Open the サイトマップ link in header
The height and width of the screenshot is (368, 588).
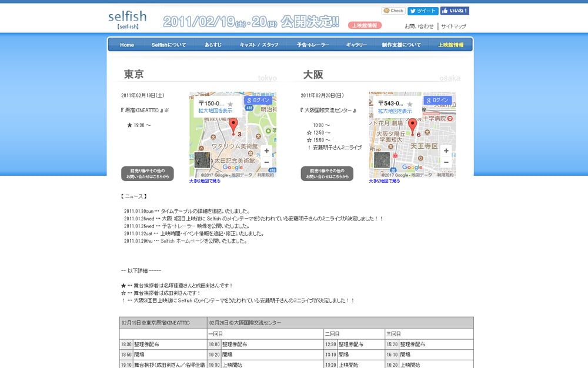coord(453,26)
